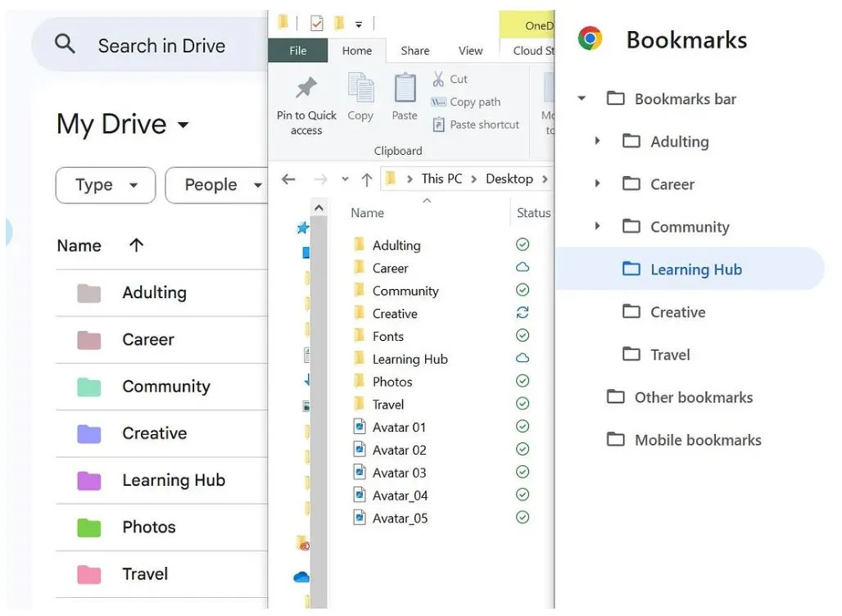Open the My Drive dropdown arrow
This screenshot has height=616, width=842.
point(183,125)
